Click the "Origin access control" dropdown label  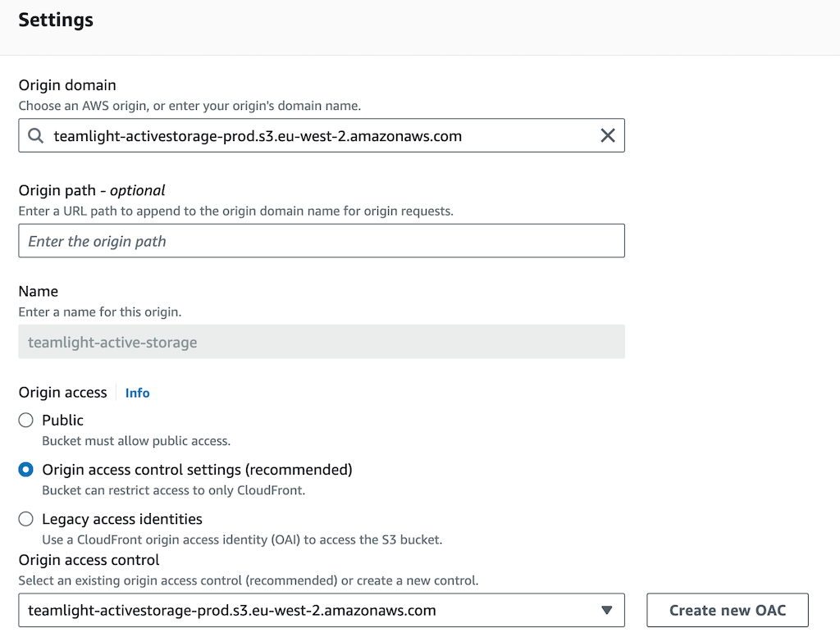(89, 560)
